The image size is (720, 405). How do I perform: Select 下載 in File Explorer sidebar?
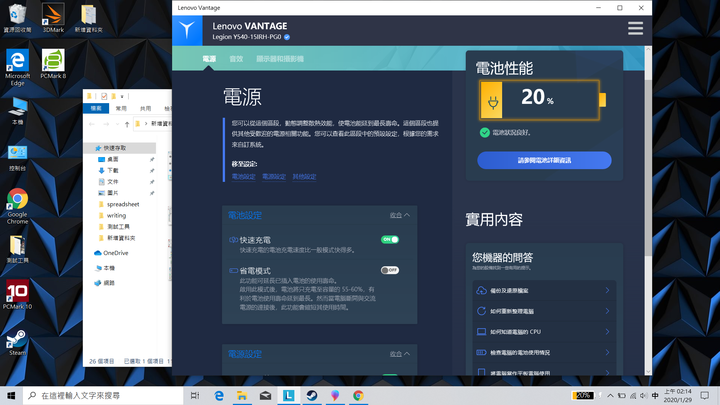[x=113, y=170]
